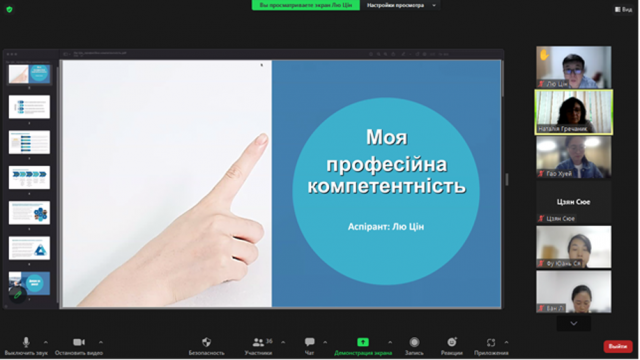Select Наталія Гречаник video tile
640x360 pixels.
click(573, 112)
